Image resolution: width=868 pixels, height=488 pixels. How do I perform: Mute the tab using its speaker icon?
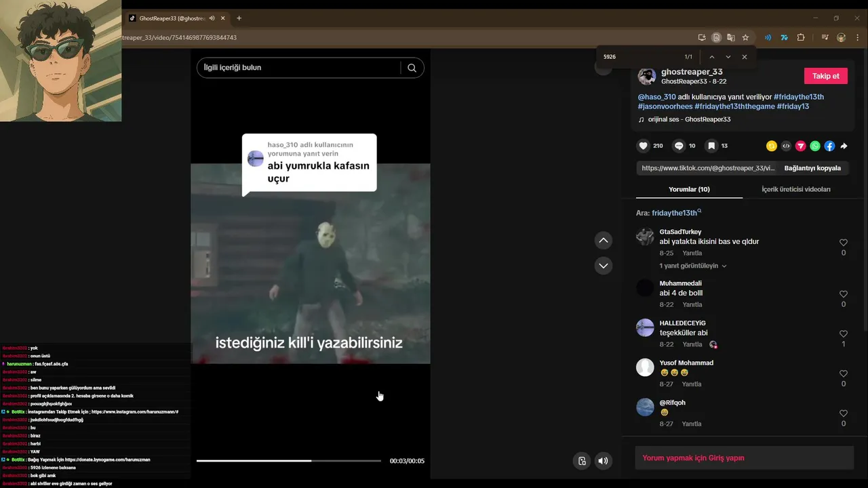[212, 18]
